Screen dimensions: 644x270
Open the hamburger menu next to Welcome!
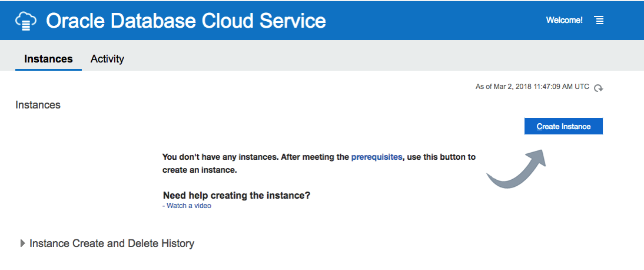(599, 20)
